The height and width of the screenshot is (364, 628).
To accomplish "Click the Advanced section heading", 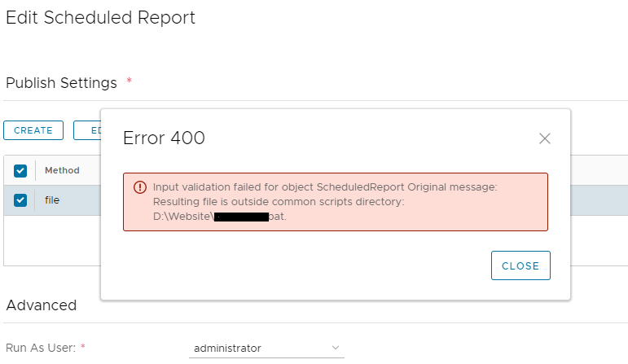I will (x=41, y=305).
